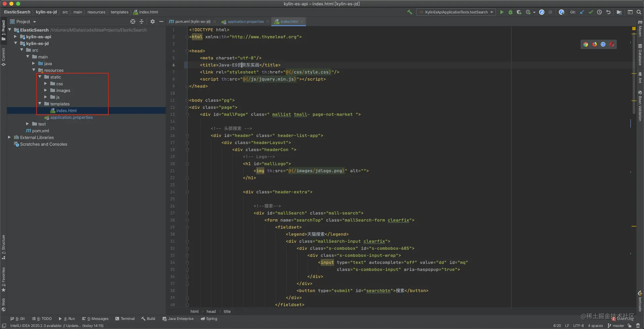Open Search Everywhere with the magnifier icon
This screenshot has width=644, height=329.
click(639, 12)
